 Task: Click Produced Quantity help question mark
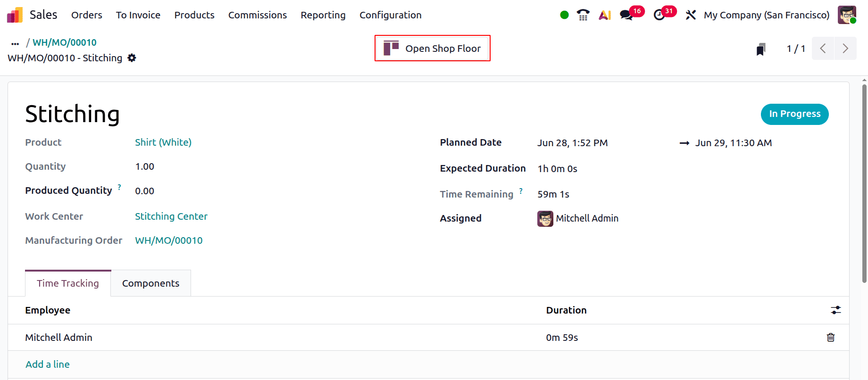click(x=119, y=187)
